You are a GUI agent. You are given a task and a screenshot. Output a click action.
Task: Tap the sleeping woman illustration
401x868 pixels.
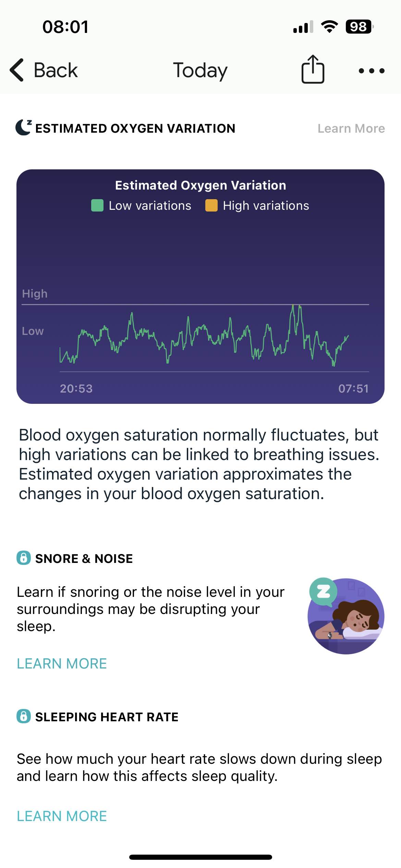(x=346, y=616)
